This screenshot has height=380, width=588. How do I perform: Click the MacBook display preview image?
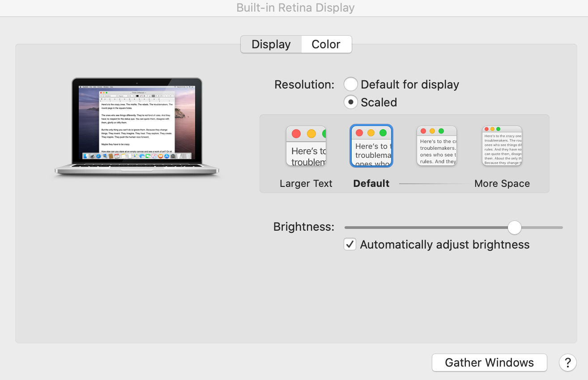137,127
